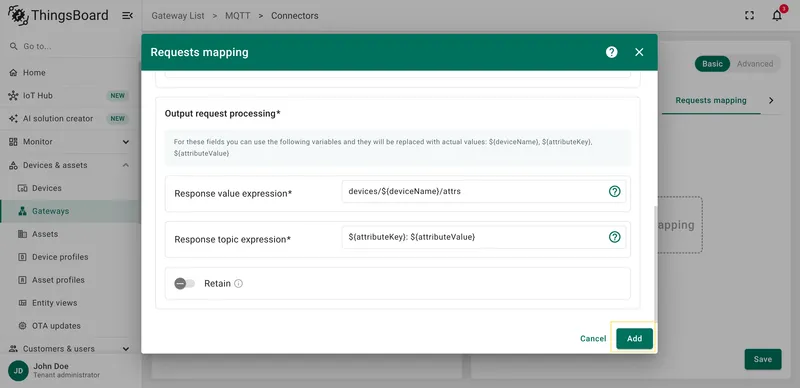Image resolution: width=800 pixels, height=388 pixels.
Task: Collapse Devices & assets section chevron
Action: point(126,165)
